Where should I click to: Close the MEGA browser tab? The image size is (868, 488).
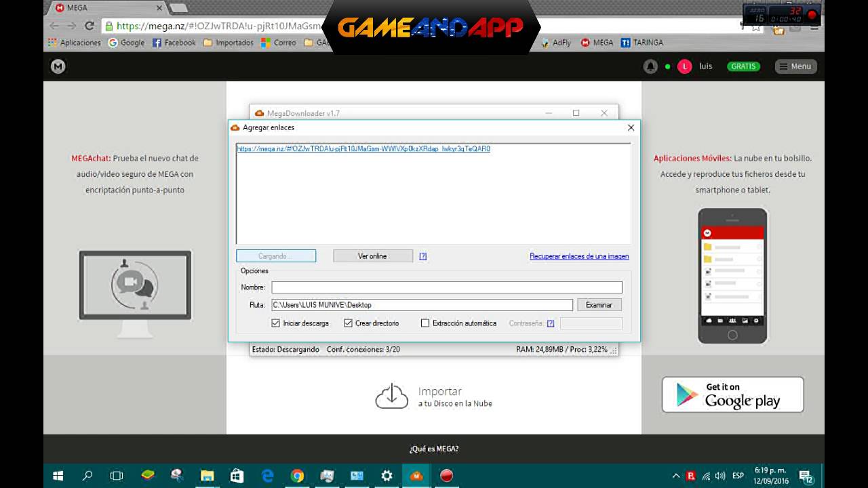coord(159,8)
